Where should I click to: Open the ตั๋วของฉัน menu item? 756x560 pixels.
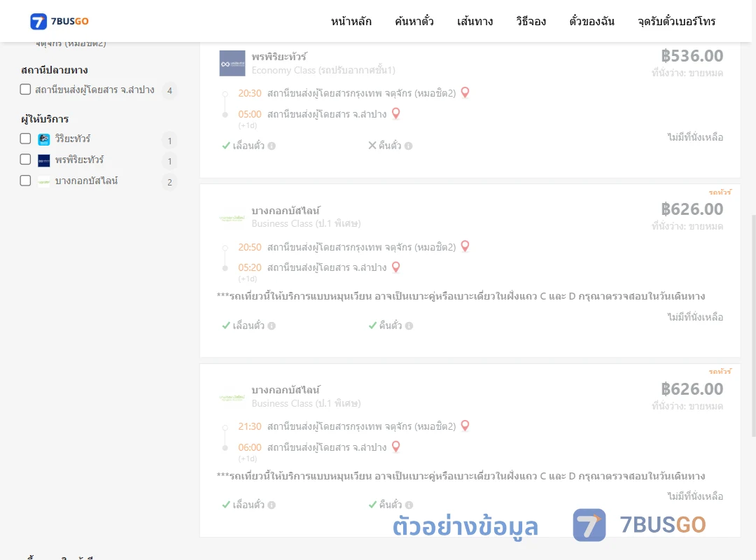(x=591, y=21)
